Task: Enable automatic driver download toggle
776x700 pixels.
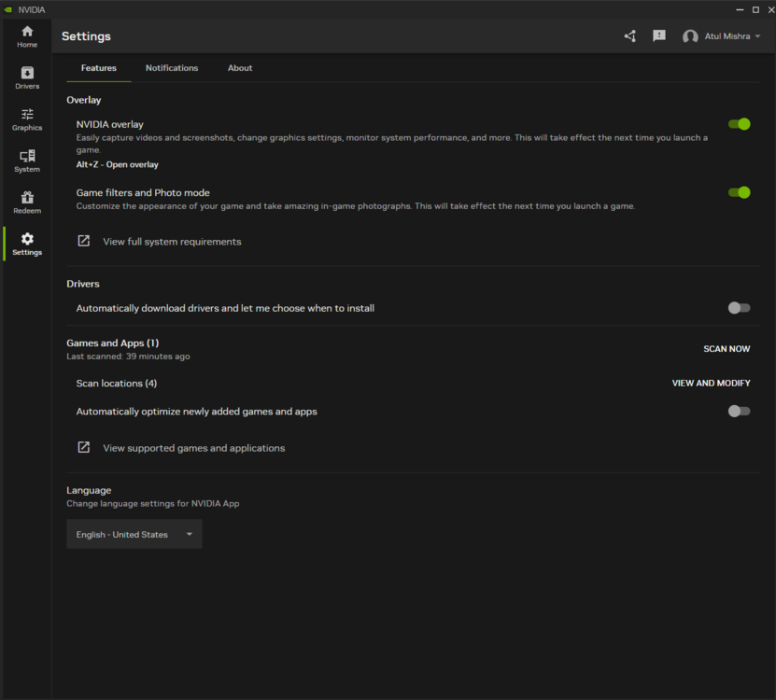Action: [739, 308]
